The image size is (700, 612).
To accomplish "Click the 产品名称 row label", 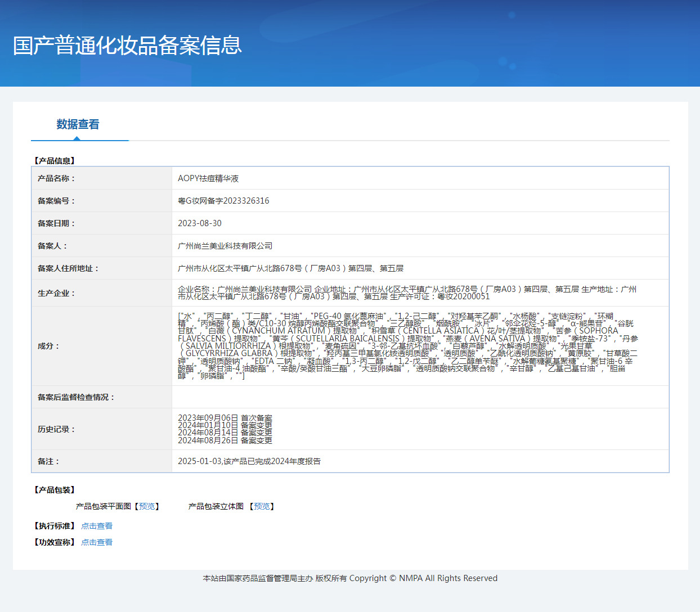I will click(56, 178).
